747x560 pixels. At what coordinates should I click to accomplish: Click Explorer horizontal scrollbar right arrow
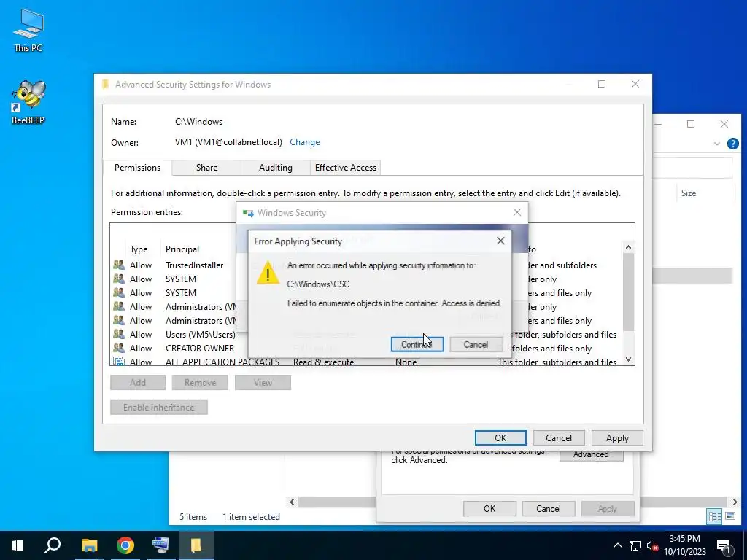click(735, 502)
